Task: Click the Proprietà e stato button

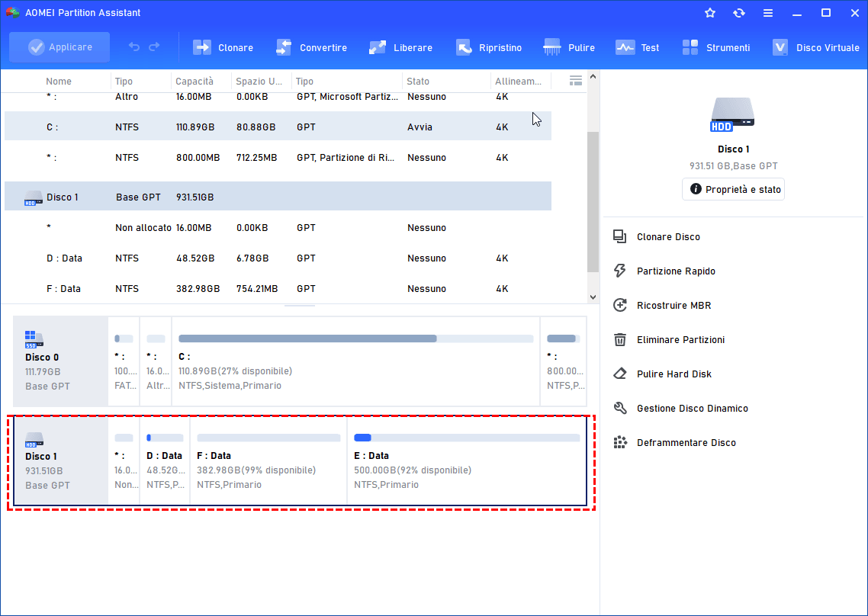Action: click(733, 189)
